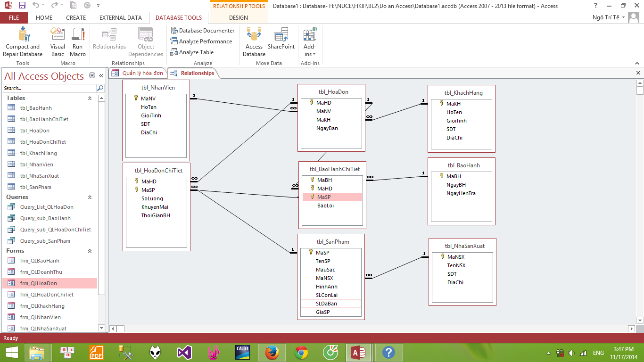Collapse the Queries group in navigation pane
The width and height of the screenshot is (644, 362).
click(90, 197)
